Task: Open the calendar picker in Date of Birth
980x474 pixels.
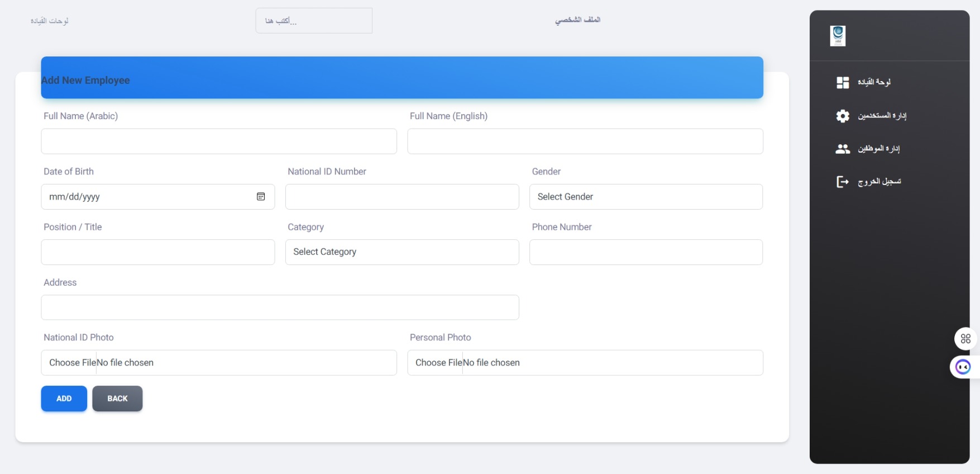Action: tap(261, 197)
